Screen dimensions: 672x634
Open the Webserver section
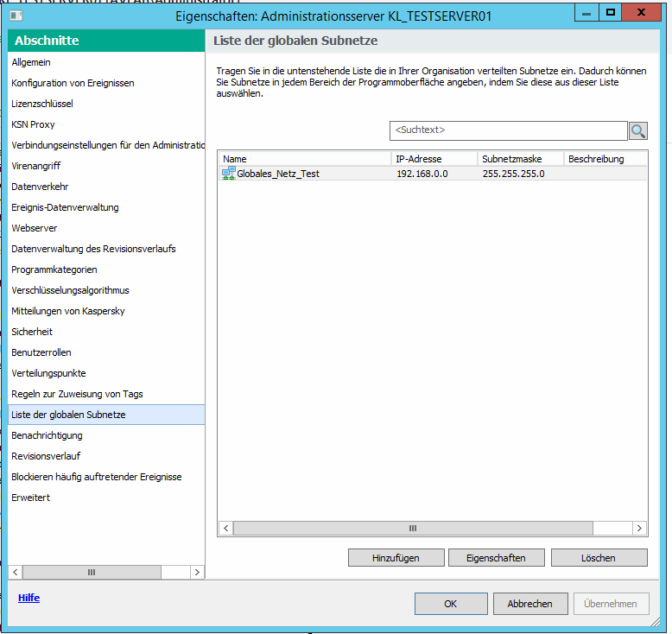[x=35, y=228]
